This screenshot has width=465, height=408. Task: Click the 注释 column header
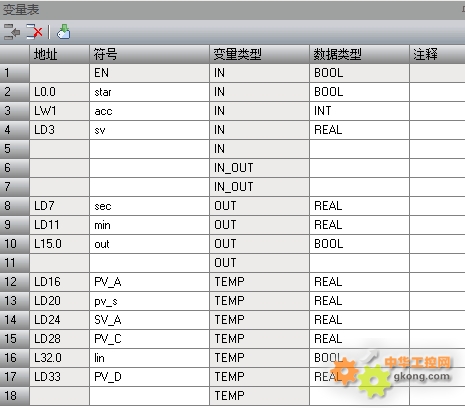coord(437,54)
